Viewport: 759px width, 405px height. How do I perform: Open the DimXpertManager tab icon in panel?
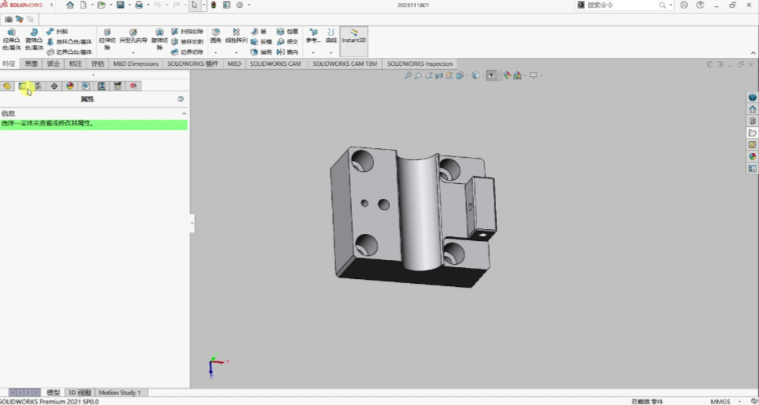[x=54, y=86]
